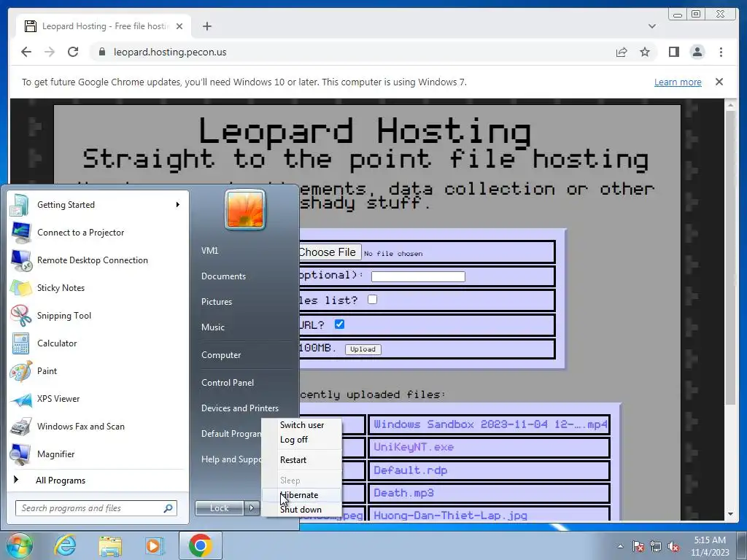
Task: Choose Hibernate from power menu
Action: pyautogui.click(x=302, y=495)
